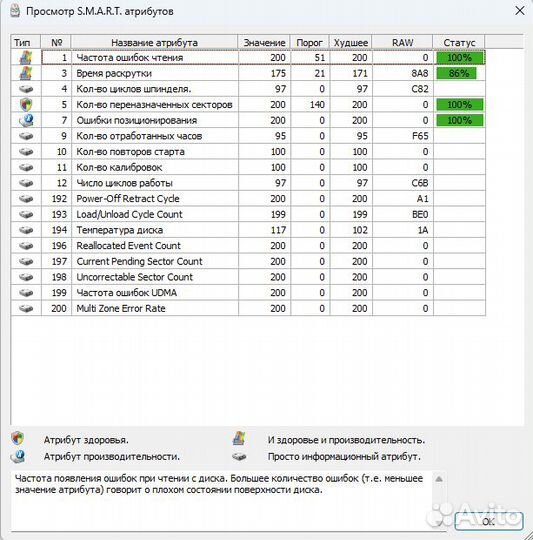The image size is (533, 540).
Task: Click the shield icon in row number 5
Action: point(26,104)
